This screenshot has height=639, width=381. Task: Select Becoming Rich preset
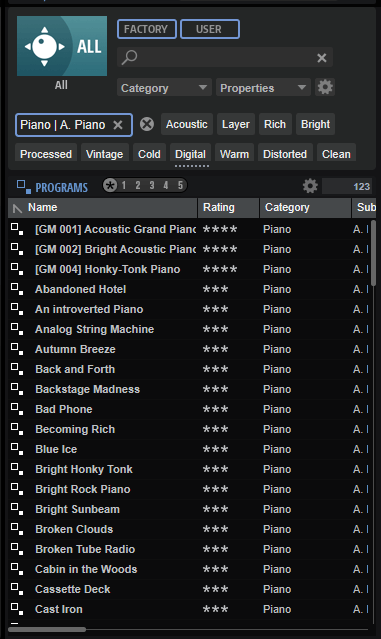point(75,429)
